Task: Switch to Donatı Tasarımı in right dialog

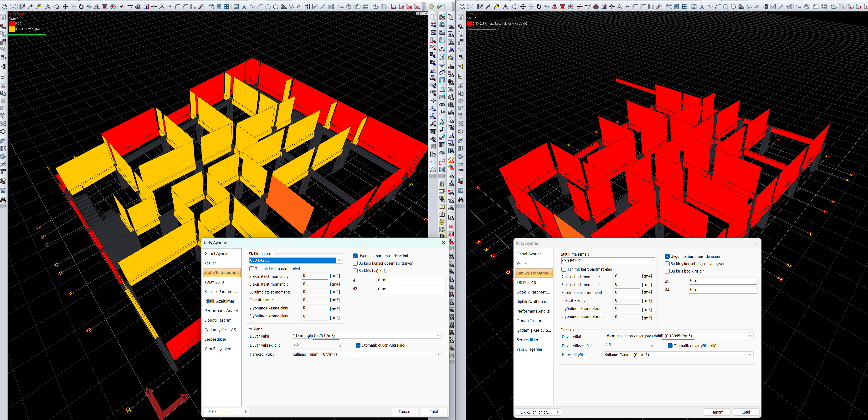Action: pos(530,321)
